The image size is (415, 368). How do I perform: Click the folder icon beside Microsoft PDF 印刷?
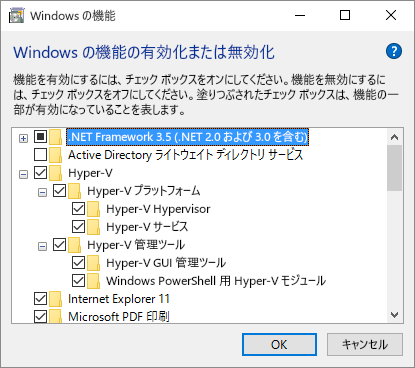click(x=56, y=316)
